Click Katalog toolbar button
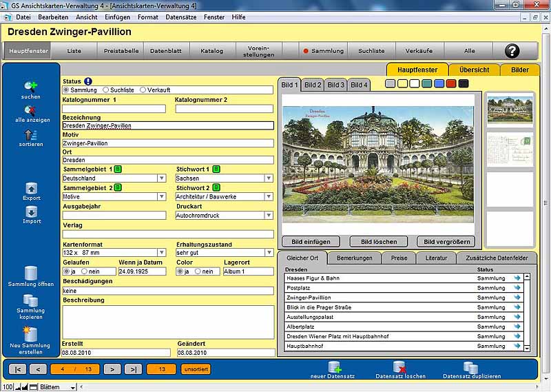 (211, 51)
